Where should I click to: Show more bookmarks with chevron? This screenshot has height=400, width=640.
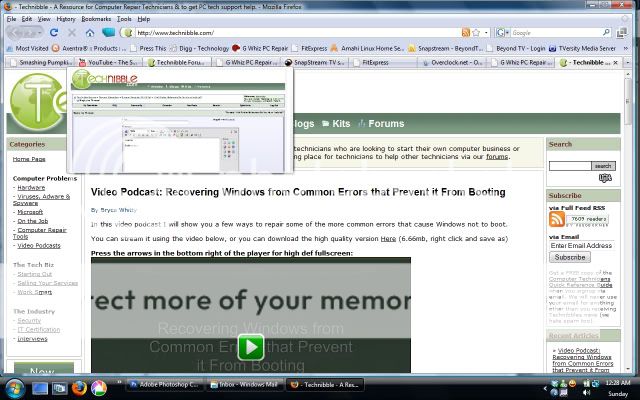(625, 48)
